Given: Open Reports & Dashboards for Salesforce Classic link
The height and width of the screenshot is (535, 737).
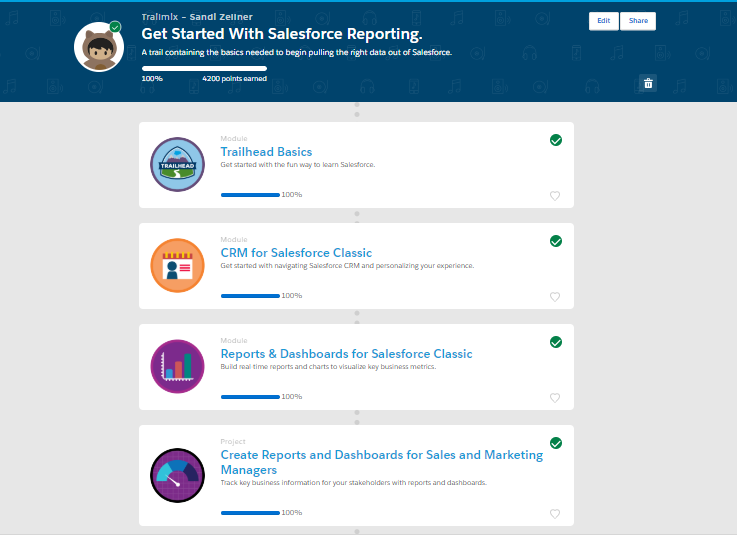Looking at the screenshot, I should (x=346, y=354).
